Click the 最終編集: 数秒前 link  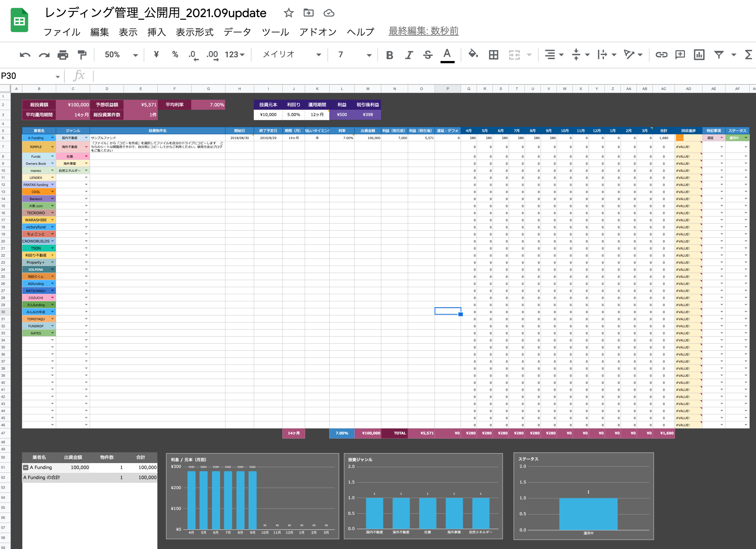[423, 31]
